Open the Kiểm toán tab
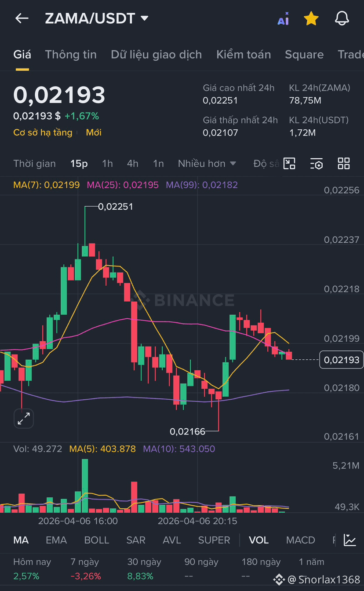This screenshot has height=591, width=364. 244,55
